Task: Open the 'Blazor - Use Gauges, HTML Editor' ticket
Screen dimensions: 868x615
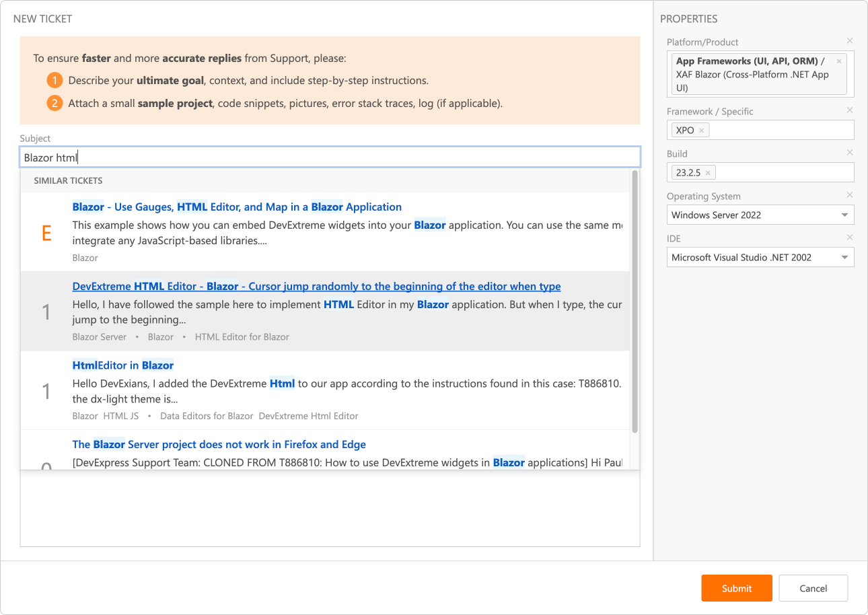Action: click(237, 207)
